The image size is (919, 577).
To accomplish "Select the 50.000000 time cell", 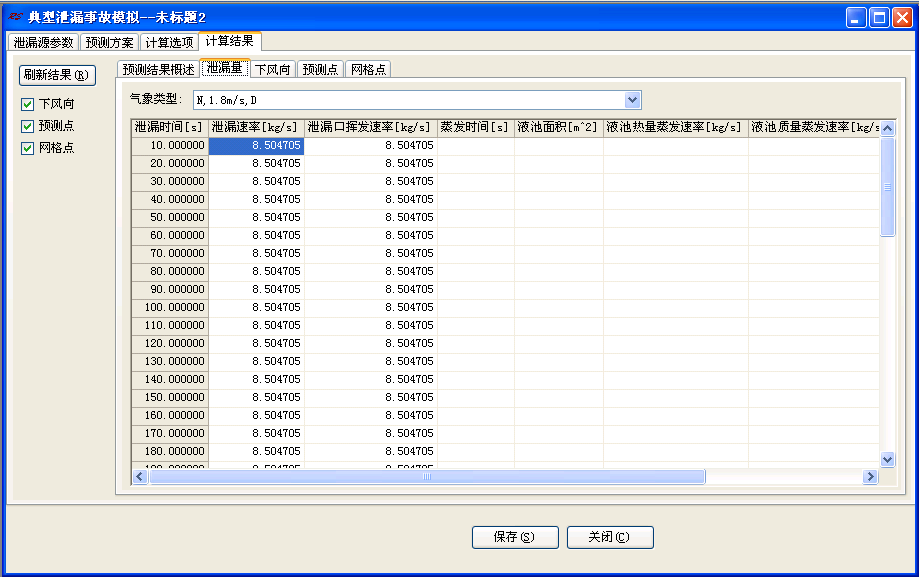I will point(170,218).
